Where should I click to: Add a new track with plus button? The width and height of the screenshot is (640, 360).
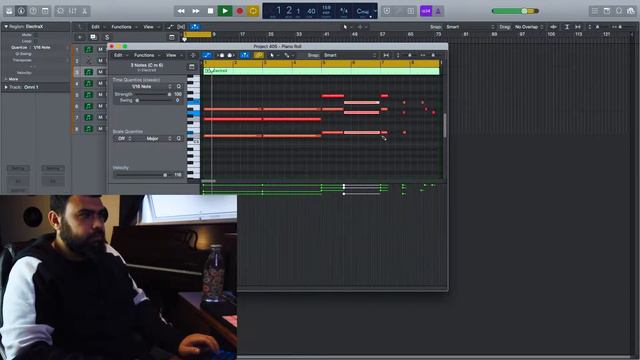tap(80, 37)
